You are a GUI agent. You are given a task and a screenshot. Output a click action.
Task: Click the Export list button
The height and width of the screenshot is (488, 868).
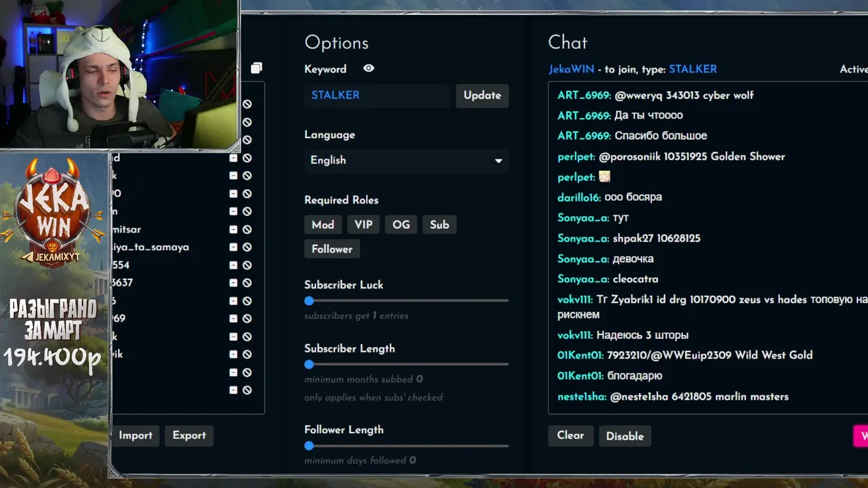(x=189, y=436)
